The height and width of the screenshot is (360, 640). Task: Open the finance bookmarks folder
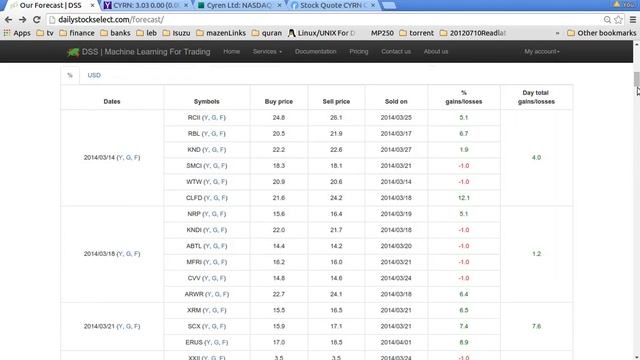77,33
